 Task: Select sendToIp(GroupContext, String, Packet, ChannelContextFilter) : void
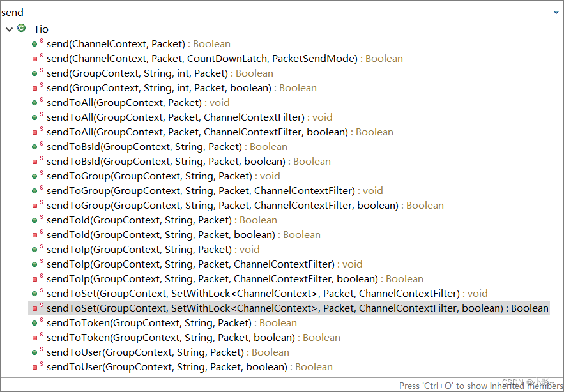point(204,264)
